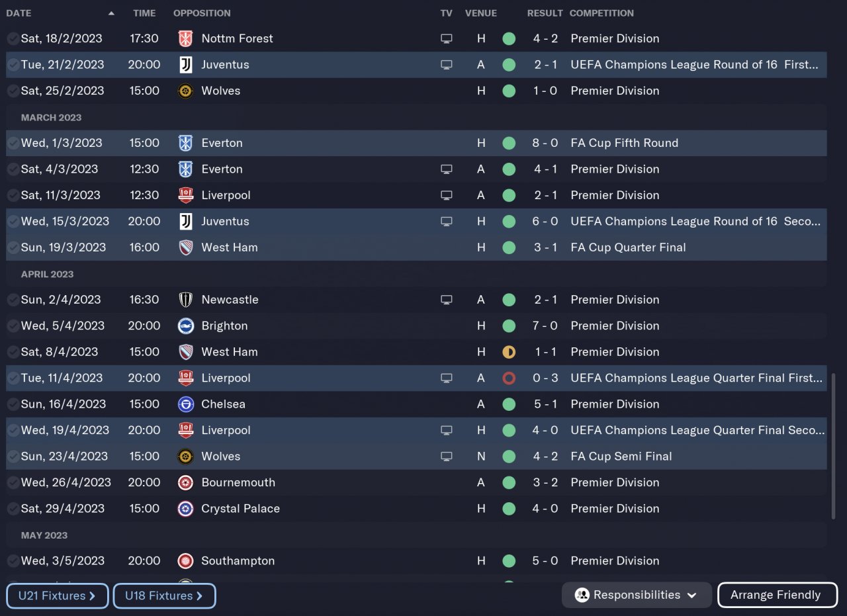
Task: Open the Responsibilities dropdown
Action: 637,595
